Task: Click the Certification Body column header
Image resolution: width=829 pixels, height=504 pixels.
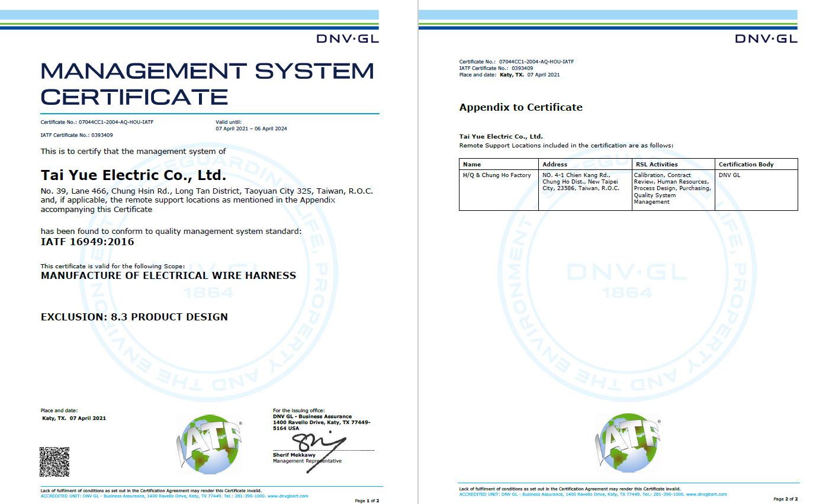Action: (746, 164)
